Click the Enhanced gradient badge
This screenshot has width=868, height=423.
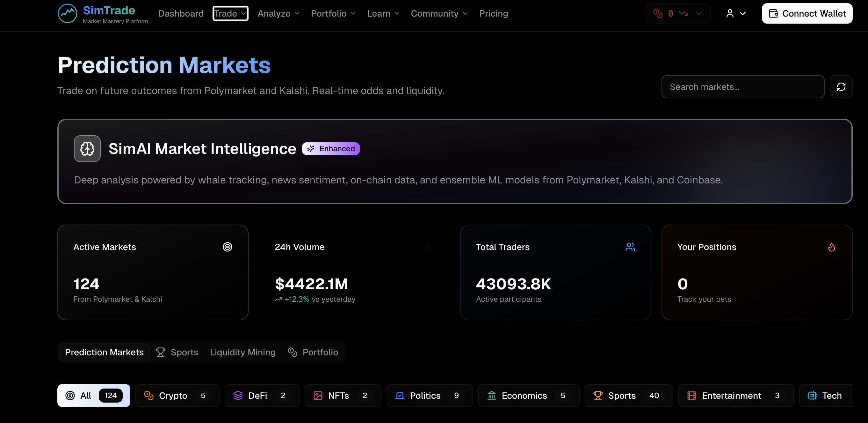coord(330,149)
